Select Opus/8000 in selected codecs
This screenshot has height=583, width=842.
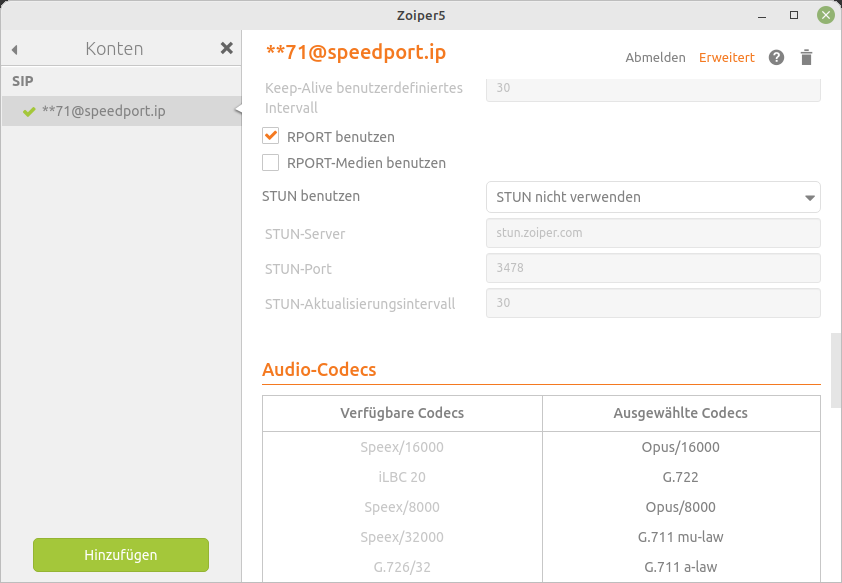[x=680, y=507]
